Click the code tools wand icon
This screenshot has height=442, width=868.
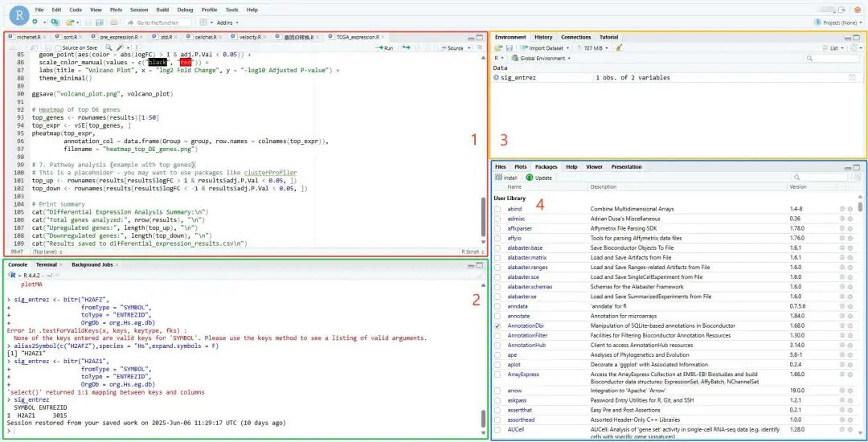click(119, 48)
